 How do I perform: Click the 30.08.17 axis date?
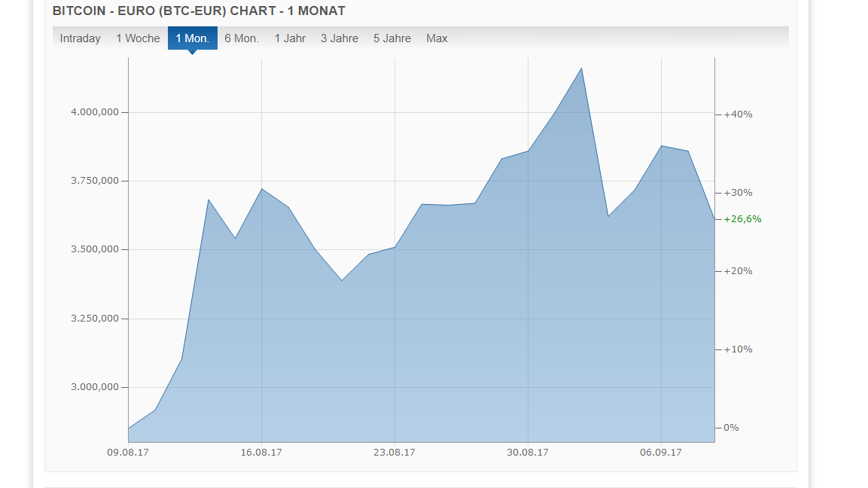(528, 453)
